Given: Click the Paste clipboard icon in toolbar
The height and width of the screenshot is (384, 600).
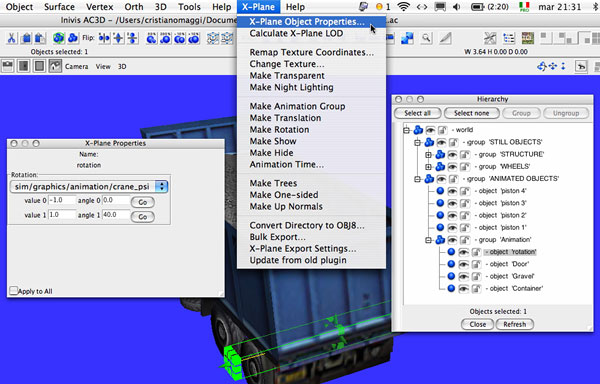Looking at the screenshot, I should [40, 38].
